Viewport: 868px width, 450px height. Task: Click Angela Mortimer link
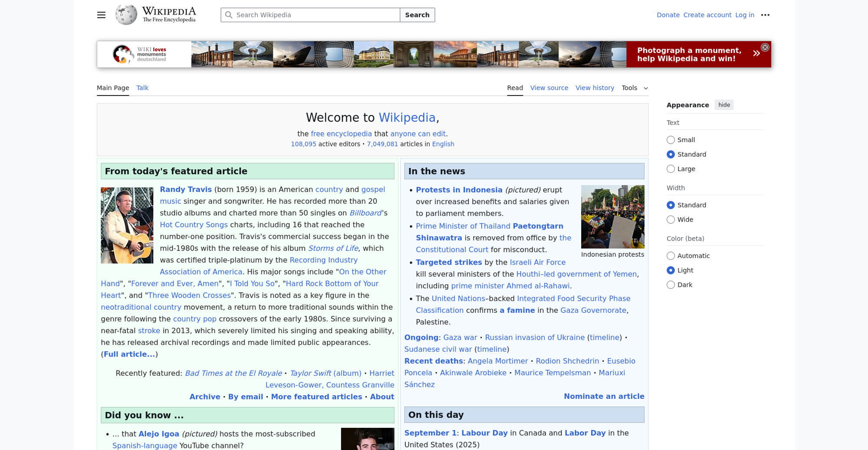coord(498,361)
